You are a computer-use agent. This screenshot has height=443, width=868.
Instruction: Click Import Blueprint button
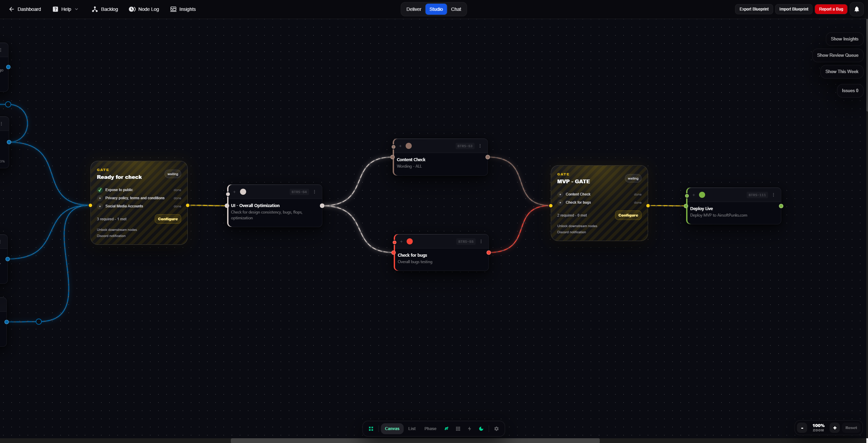coord(794,9)
